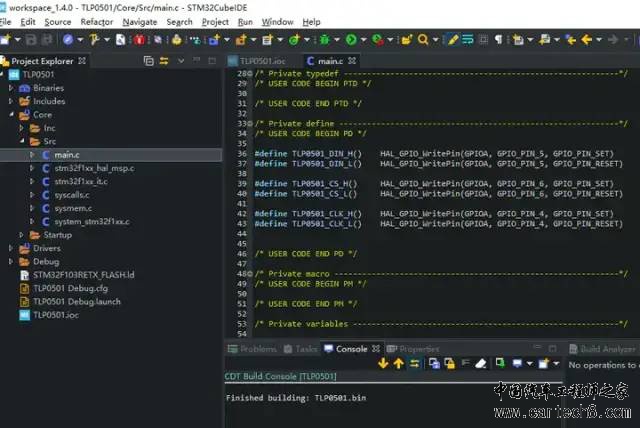Click line 42 TLP0501_CLK_H define text
The image size is (640, 428).
327,213
